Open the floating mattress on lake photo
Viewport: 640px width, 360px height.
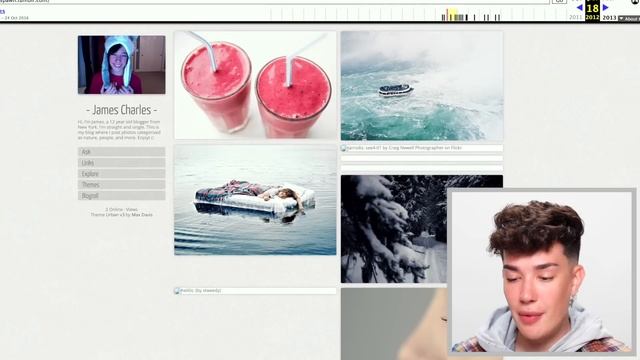(256, 200)
